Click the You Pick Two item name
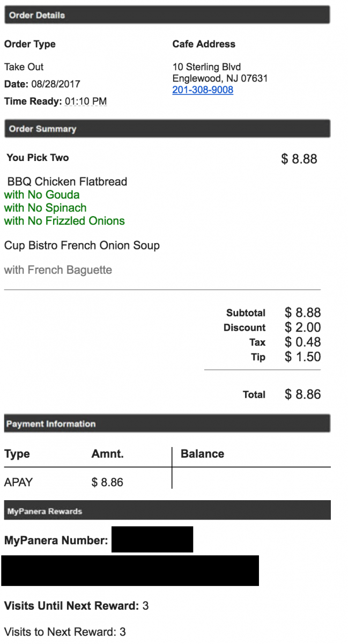 [x=38, y=158]
